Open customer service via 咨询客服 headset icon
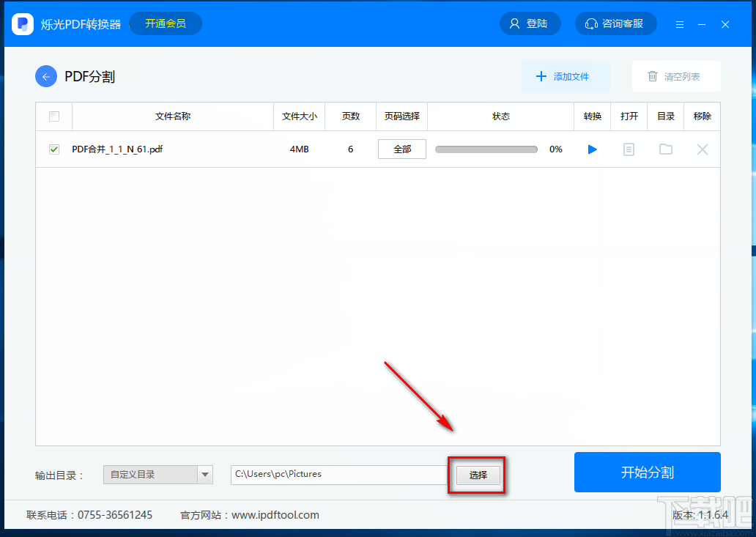This screenshot has width=756, height=537. click(x=615, y=23)
